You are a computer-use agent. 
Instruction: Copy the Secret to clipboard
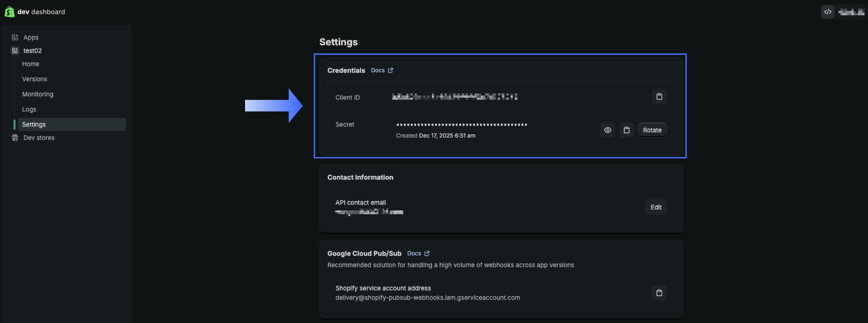pos(626,130)
